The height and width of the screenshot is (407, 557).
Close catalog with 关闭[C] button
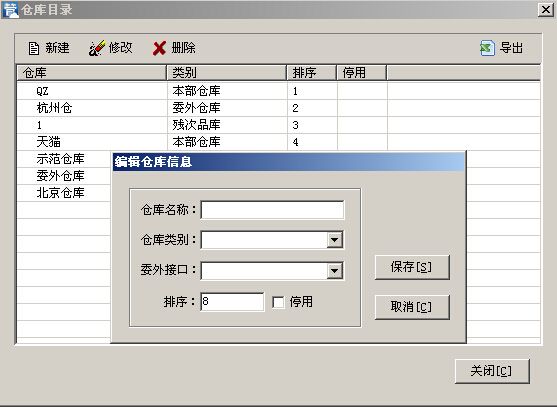click(x=492, y=371)
